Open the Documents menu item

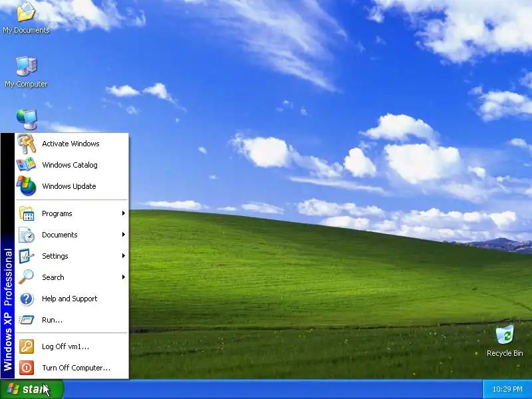point(72,235)
